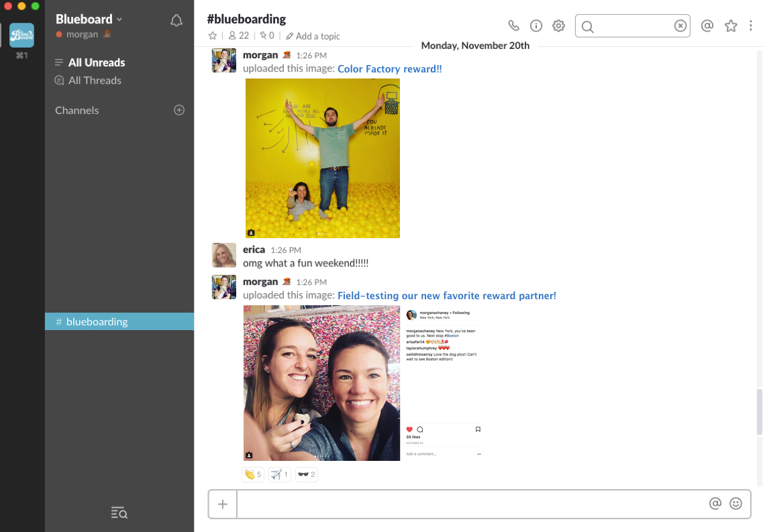Open Field-testing our new favorite reward partner link
This screenshot has width=765, height=532.
[x=447, y=295]
